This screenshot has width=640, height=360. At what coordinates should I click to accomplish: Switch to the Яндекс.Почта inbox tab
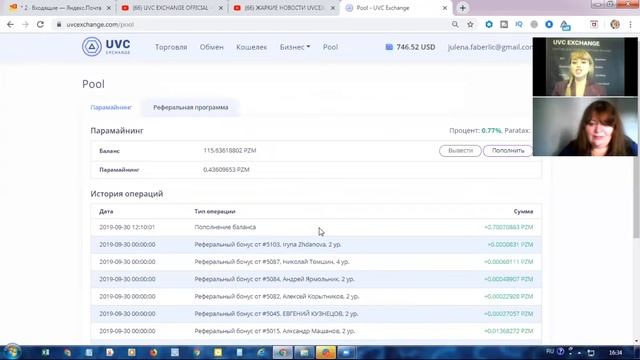click(x=60, y=8)
